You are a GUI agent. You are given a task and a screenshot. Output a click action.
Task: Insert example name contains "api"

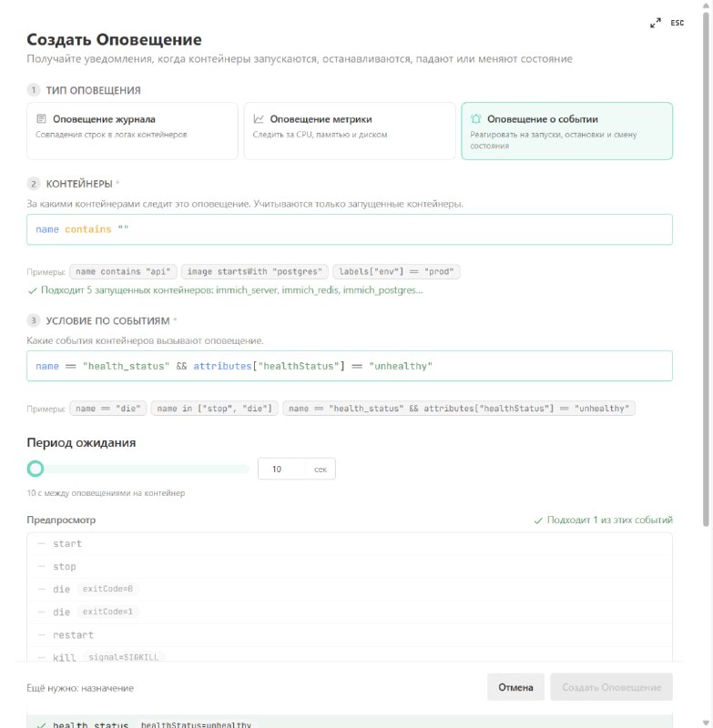point(123,271)
